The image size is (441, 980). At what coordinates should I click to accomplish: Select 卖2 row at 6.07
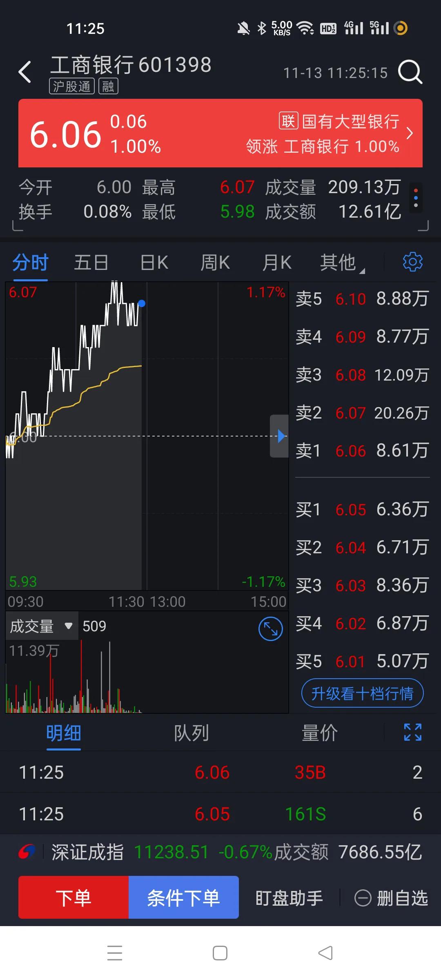click(x=362, y=412)
